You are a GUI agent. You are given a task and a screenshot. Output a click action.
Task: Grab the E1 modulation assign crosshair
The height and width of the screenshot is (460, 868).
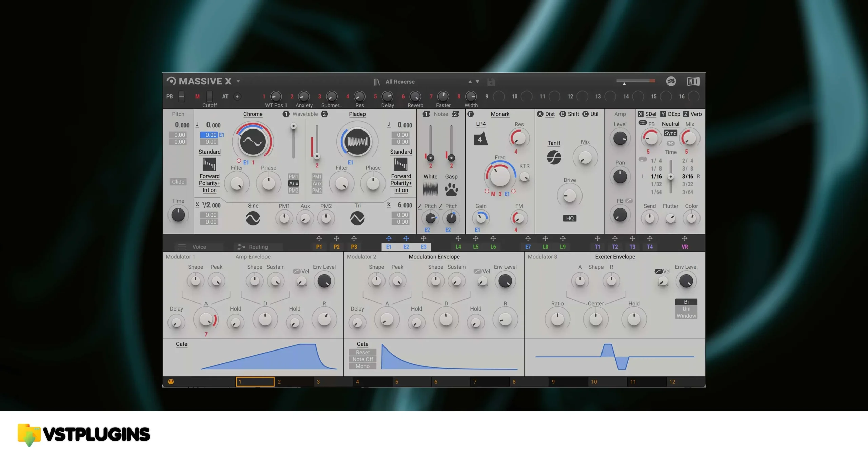click(389, 238)
